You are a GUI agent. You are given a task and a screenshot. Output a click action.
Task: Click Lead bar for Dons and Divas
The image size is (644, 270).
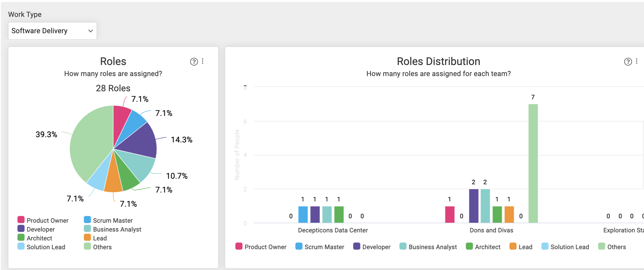pos(509,214)
